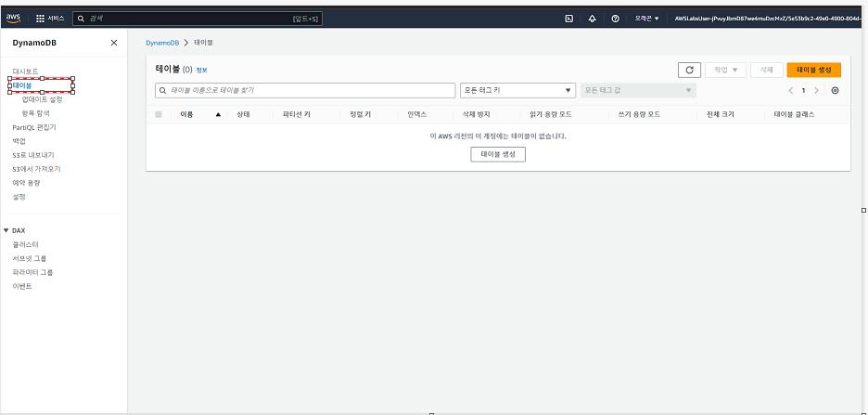Launch the CloudShell terminal icon
The height and width of the screenshot is (415, 868).
click(x=569, y=19)
